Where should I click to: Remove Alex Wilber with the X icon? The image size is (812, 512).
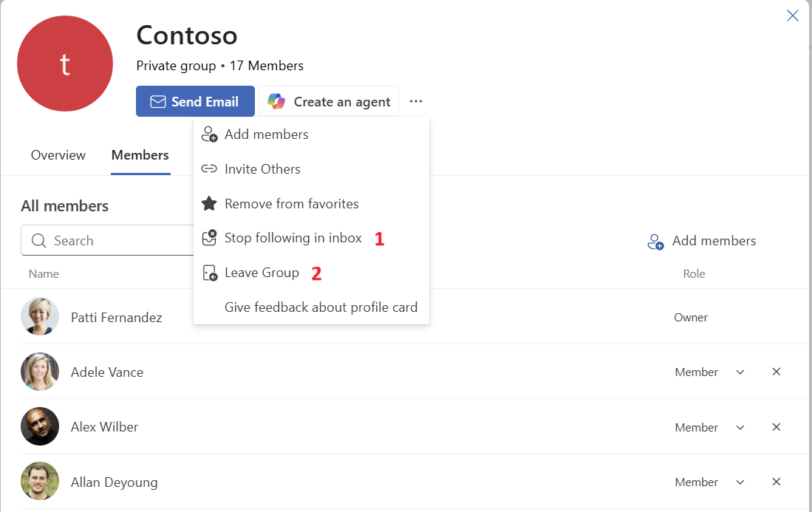[777, 427]
